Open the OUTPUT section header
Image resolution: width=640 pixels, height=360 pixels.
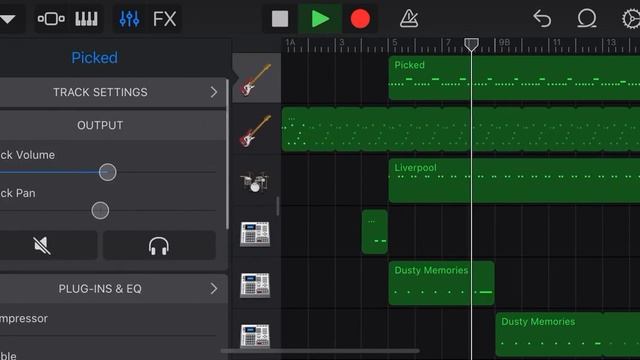(x=112, y=125)
